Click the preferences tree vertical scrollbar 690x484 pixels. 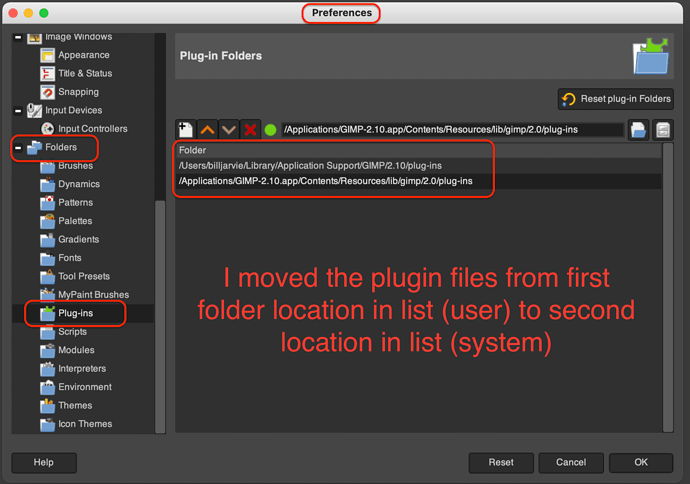click(160, 316)
